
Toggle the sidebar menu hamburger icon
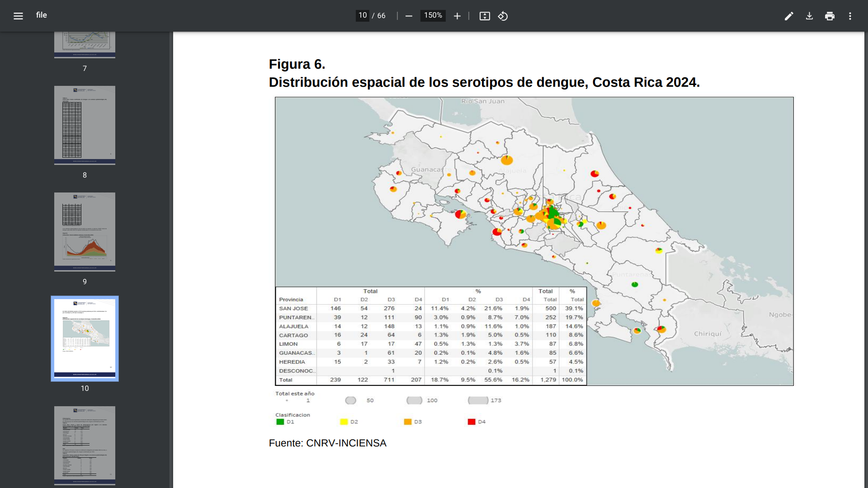click(18, 16)
